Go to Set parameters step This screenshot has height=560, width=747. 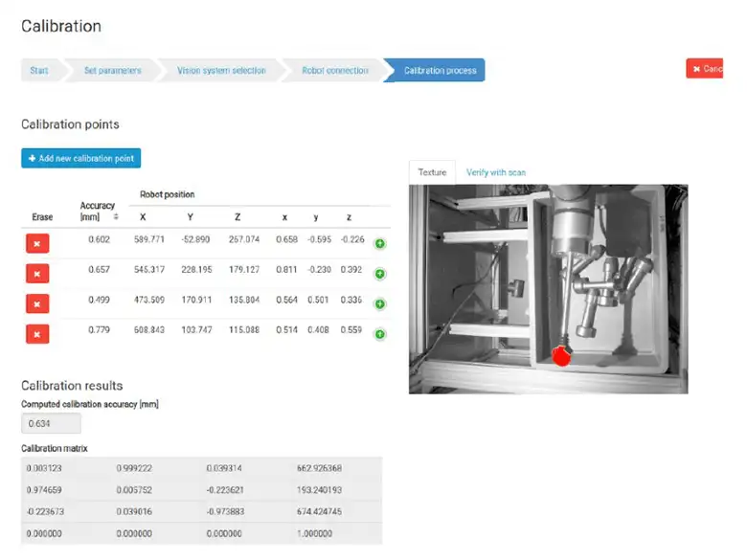[x=113, y=71]
